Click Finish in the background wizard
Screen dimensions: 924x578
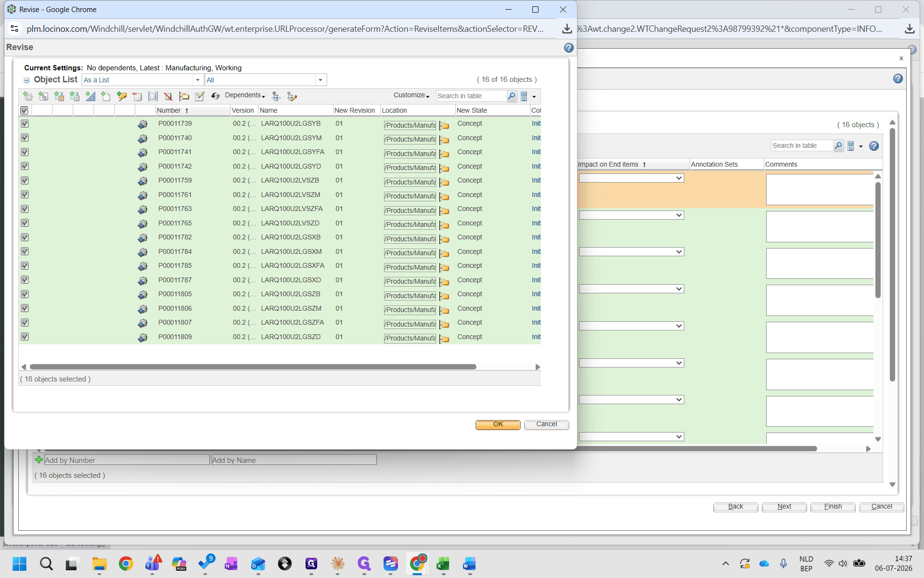coord(833,507)
